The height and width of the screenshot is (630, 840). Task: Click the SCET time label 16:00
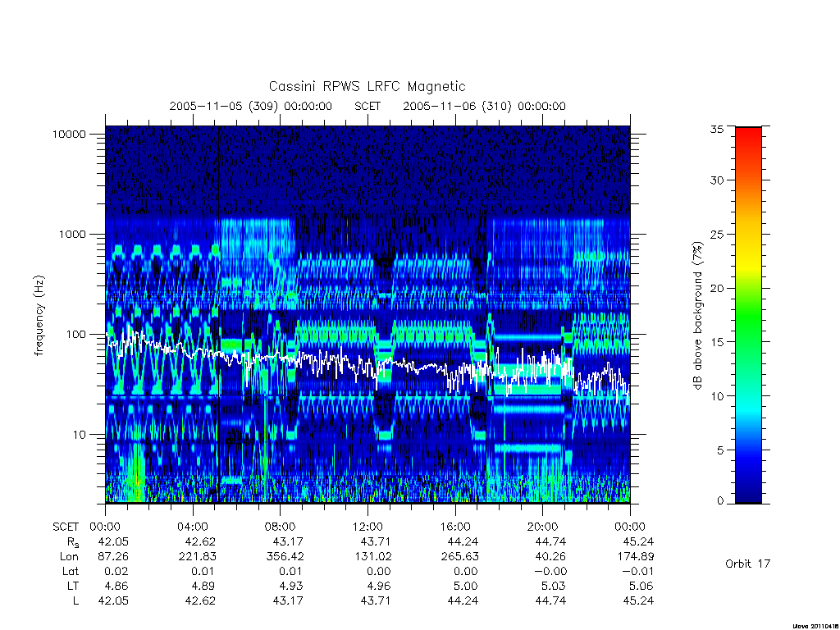(454, 527)
